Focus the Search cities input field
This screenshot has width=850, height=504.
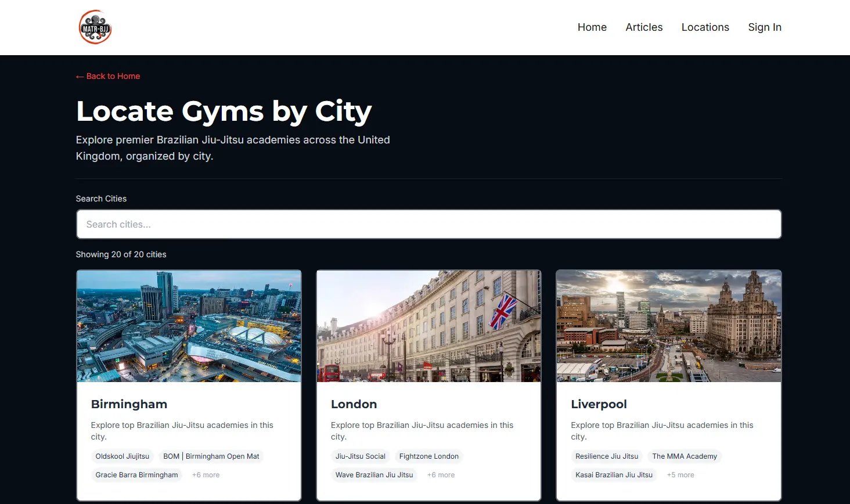[x=428, y=224]
